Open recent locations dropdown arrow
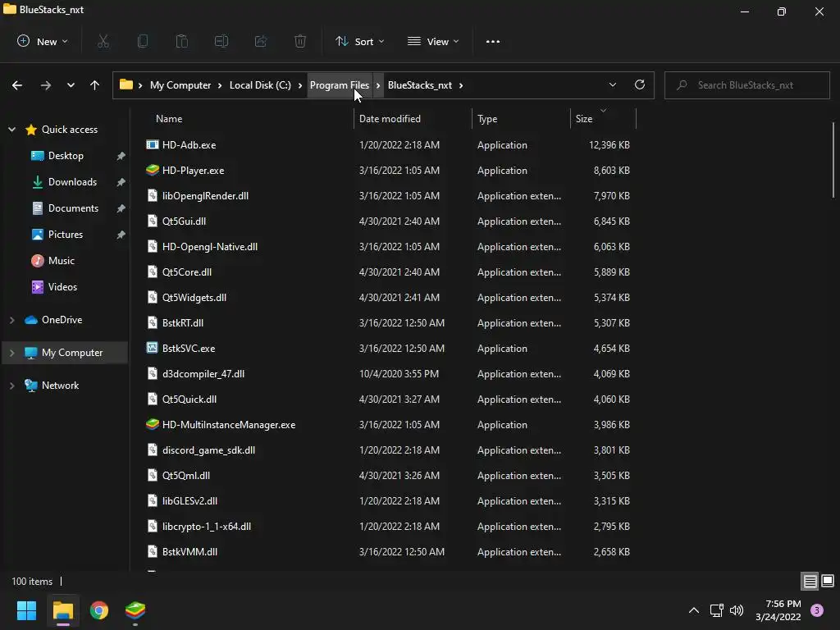 click(71, 85)
